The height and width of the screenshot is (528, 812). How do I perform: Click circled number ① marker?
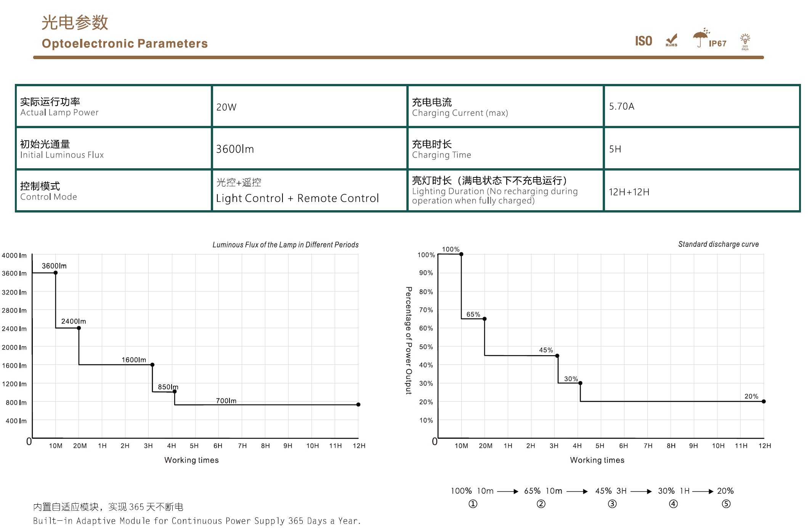(473, 504)
